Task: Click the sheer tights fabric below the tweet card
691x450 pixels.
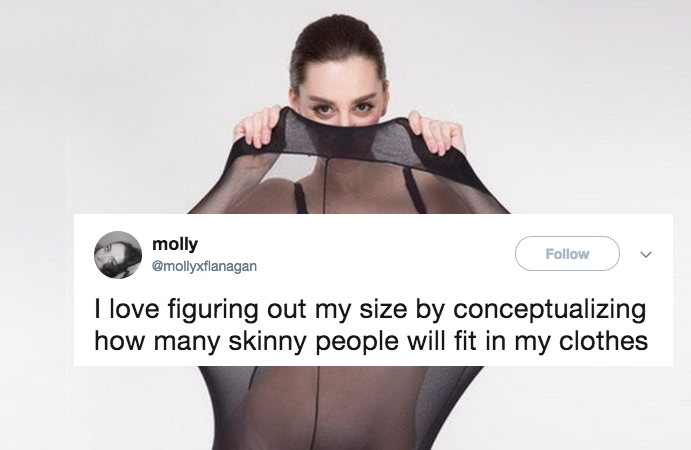Action: [335, 408]
